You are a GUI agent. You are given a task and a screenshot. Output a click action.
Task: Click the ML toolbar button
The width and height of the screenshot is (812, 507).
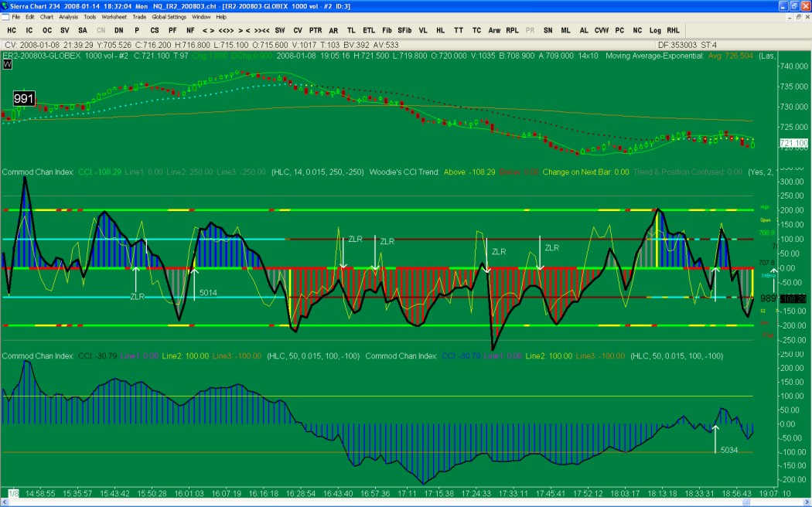[565, 30]
